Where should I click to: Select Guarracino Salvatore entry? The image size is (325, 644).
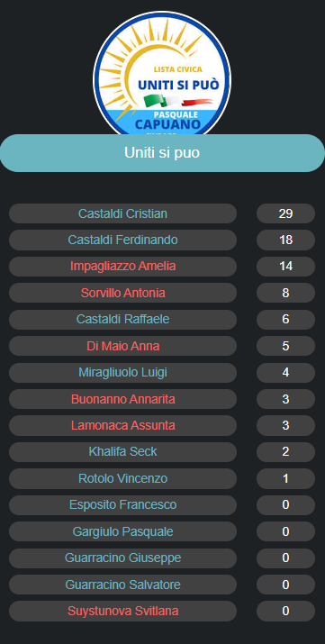(x=122, y=585)
